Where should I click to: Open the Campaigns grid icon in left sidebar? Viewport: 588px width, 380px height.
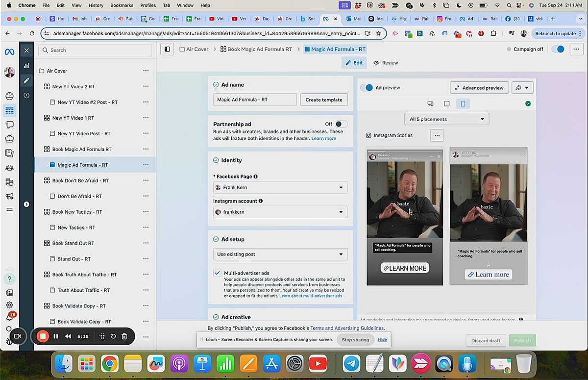point(9,110)
